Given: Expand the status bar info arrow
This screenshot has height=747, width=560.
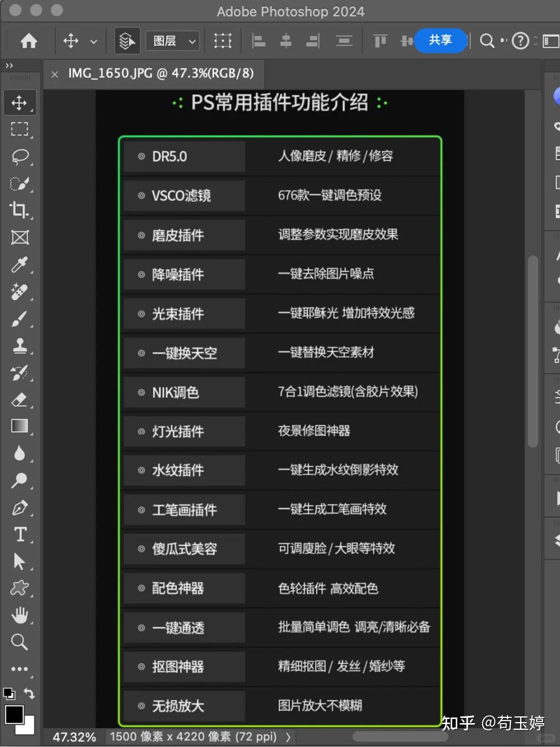Looking at the screenshot, I should [288, 737].
